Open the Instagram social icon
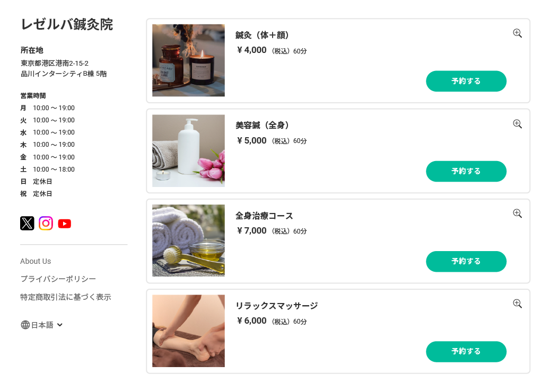Viewport: 550px width, 392px height. coord(46,224)
